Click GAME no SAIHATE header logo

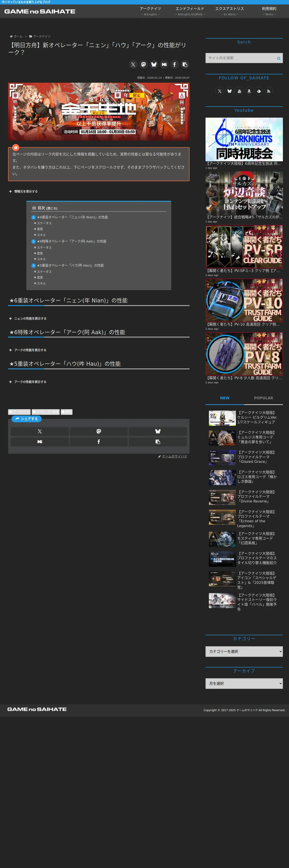[x=40, y=11]
